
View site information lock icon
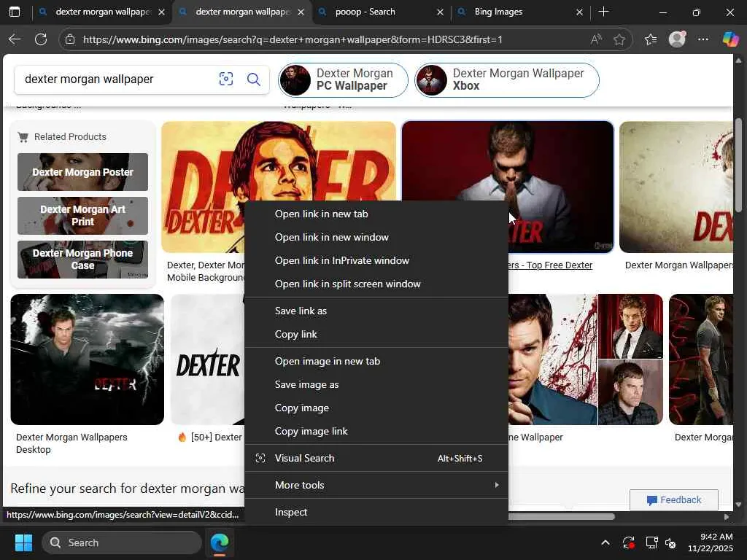[70, 39]
